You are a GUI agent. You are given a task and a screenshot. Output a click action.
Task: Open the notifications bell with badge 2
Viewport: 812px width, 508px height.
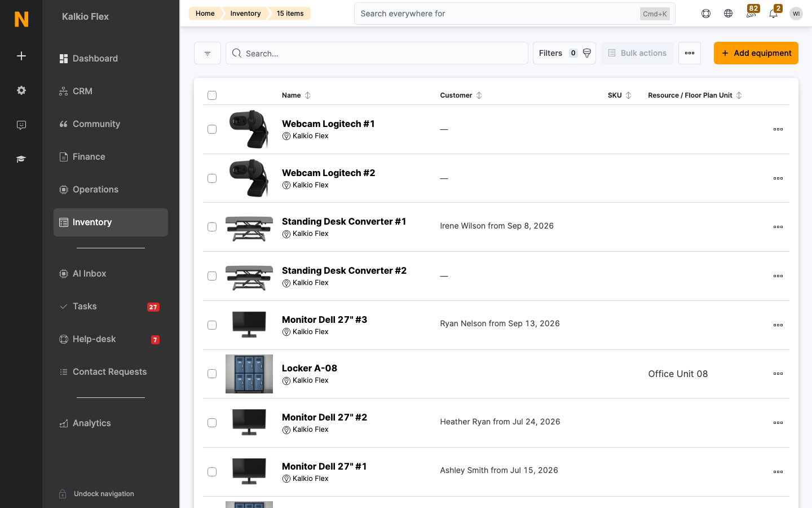(774, 12)
